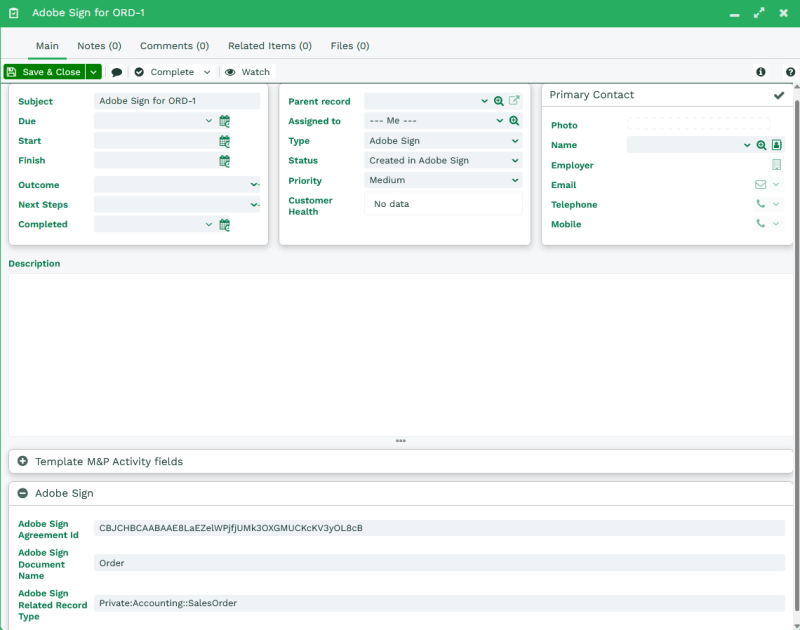Open the speech bubble comment button
Screen dimensions: 800x630
coord(117,72)
